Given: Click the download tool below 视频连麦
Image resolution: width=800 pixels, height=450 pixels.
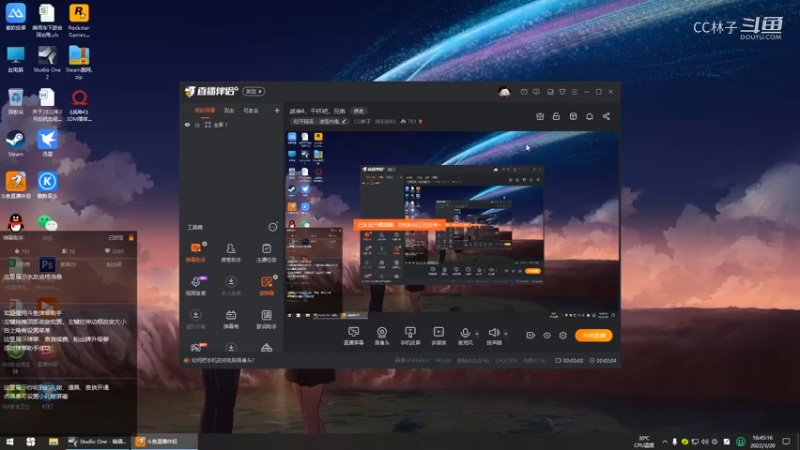Looking at the screenshot, I should coord(195,319).
